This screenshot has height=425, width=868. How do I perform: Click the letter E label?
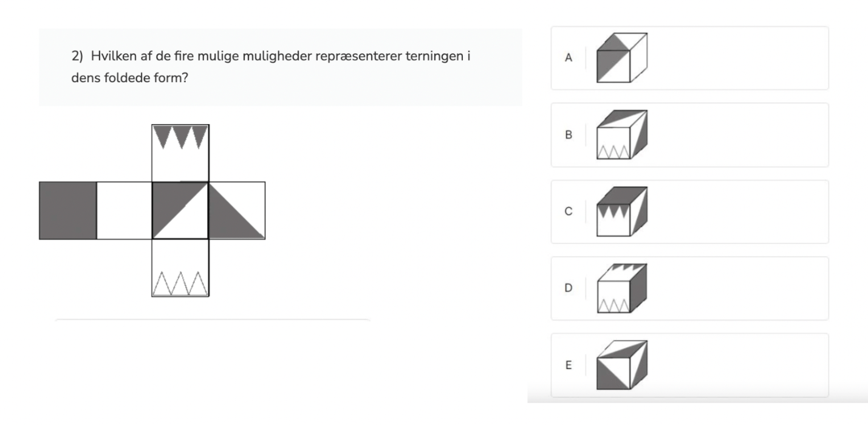coord(569,365)
